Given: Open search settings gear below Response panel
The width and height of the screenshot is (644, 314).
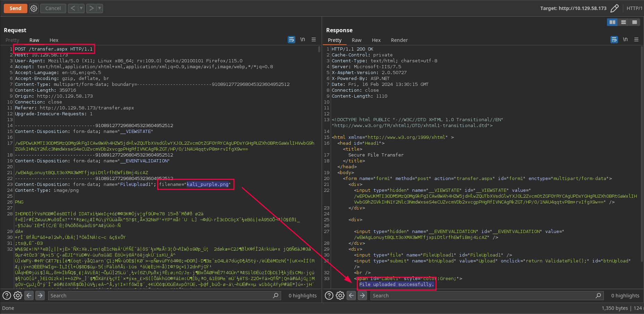Looking at the screenshot, I should click(340, 295).
